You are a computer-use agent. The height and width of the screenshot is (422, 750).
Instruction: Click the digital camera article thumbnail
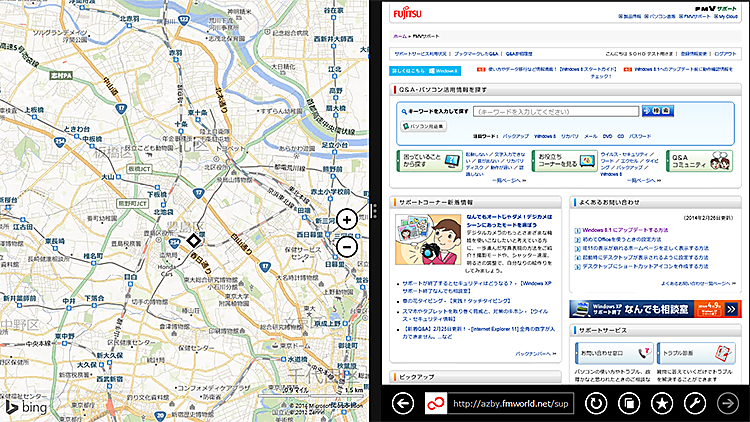428,239
